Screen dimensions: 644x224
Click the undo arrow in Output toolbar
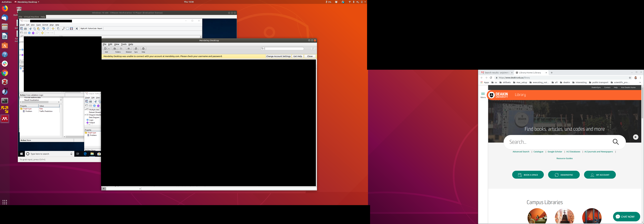tap(44, 29)
